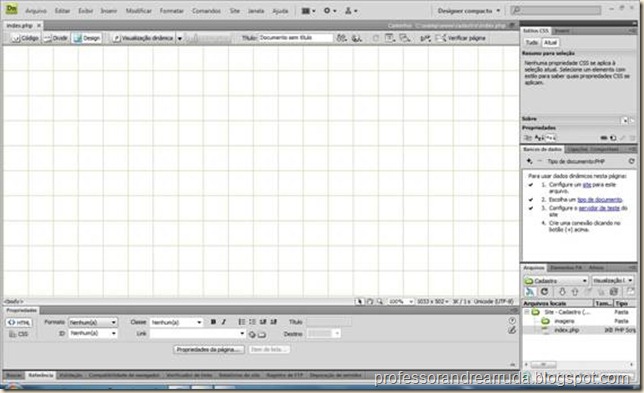Click the unordered list icon
644x393 pixels.
(x=242, y=322)
